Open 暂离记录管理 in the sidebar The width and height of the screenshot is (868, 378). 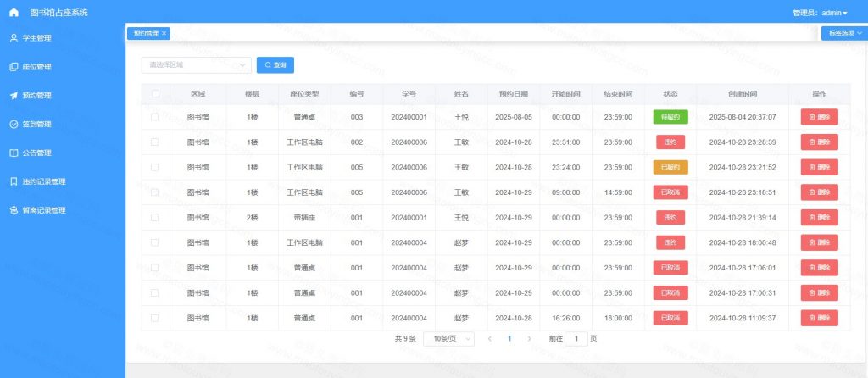44,210
